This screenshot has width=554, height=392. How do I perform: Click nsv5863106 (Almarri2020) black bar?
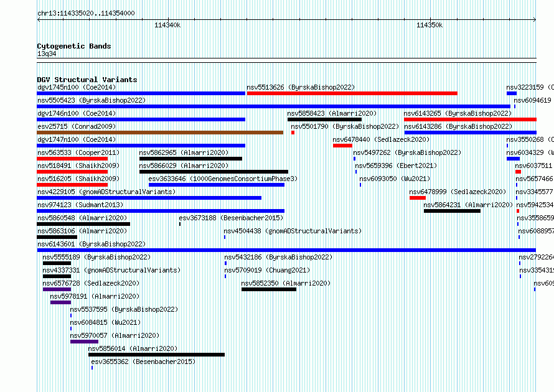tap(57, 237)
